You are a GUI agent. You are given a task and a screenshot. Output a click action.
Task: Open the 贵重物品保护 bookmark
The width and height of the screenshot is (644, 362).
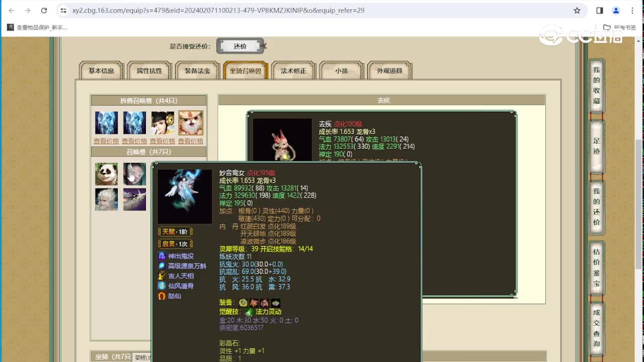click(37, 27)
